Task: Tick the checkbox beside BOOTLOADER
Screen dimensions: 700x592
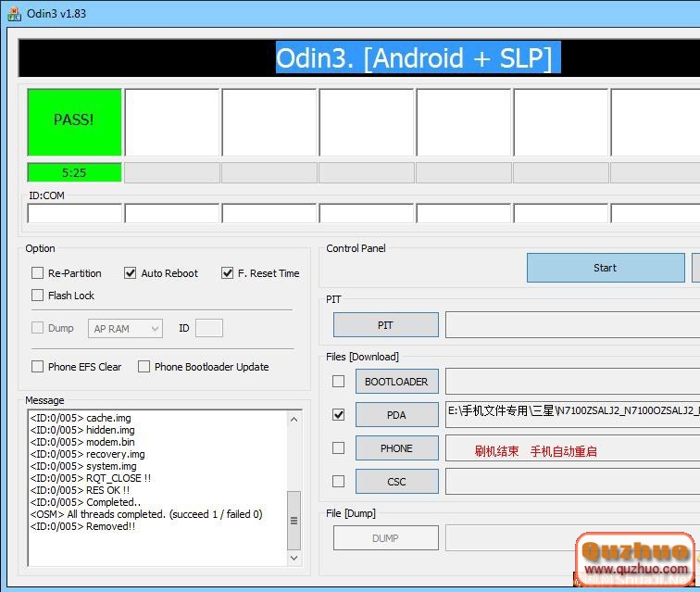Action: click(339, 381)
